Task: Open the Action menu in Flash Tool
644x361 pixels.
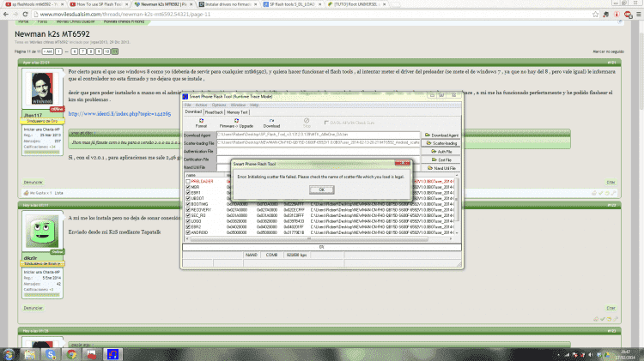Action: [x=201, y=105]
